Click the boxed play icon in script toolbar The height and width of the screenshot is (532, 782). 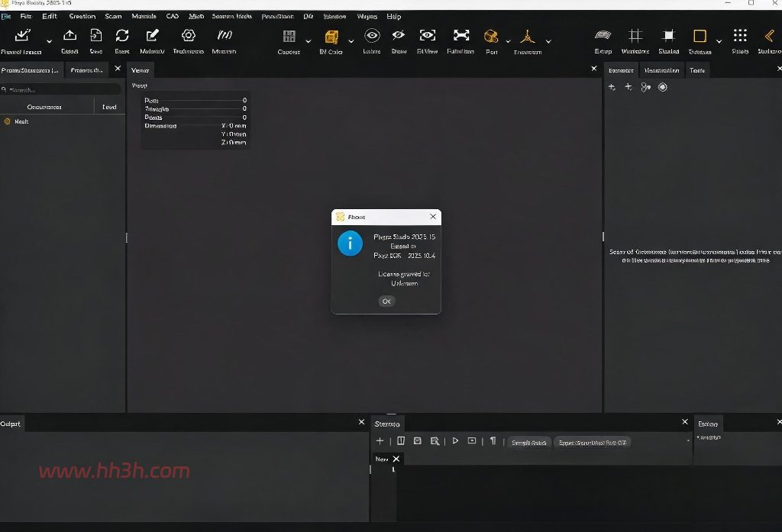pyautogui.click(x=472, y=440)
